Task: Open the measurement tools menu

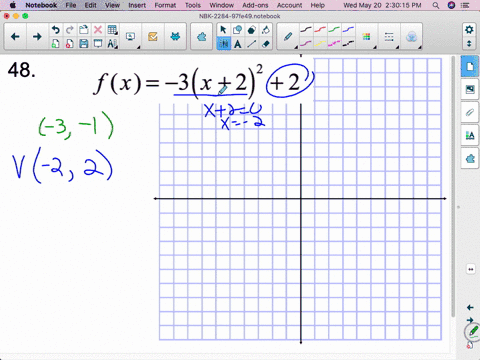Action: (x=112, y=44)
